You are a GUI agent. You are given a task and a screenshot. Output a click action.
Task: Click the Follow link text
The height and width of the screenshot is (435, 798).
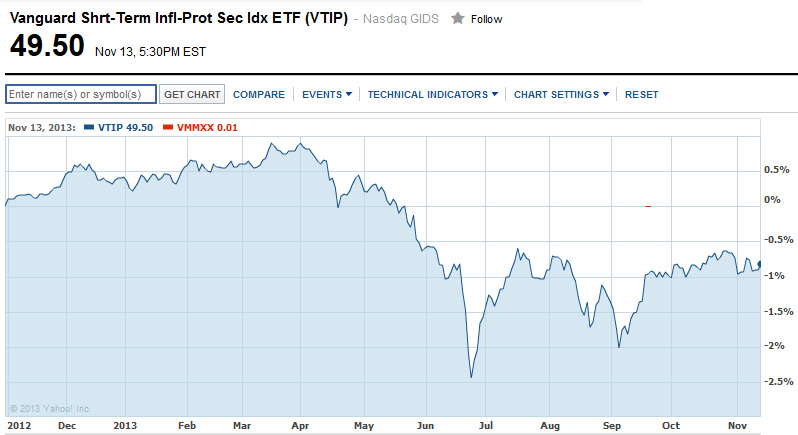point(486,19)
